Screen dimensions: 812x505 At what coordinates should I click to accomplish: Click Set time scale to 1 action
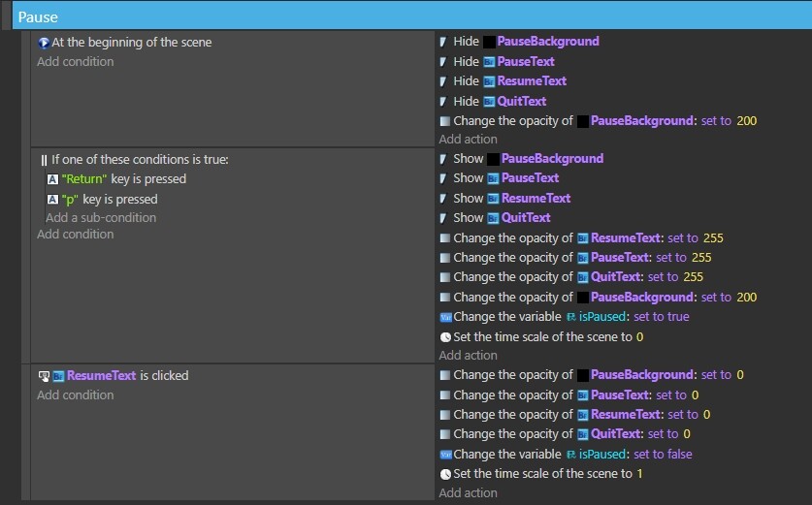[x=541, y=474]
